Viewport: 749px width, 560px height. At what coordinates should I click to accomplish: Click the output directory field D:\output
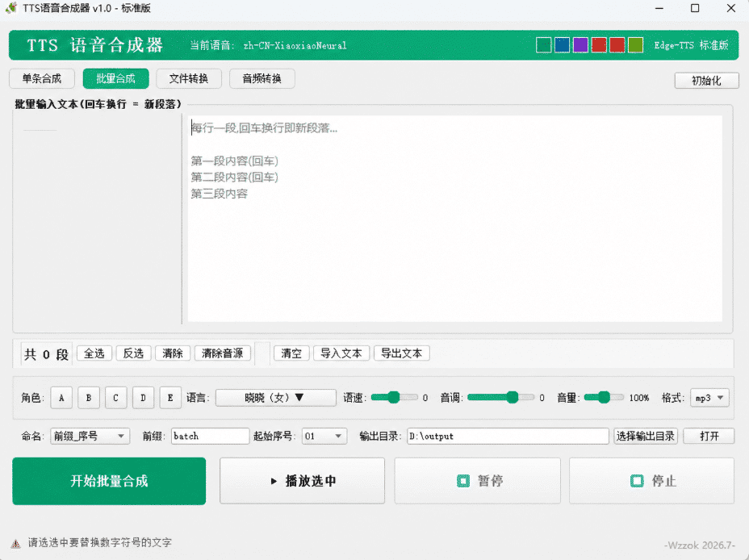click(508, 436)
